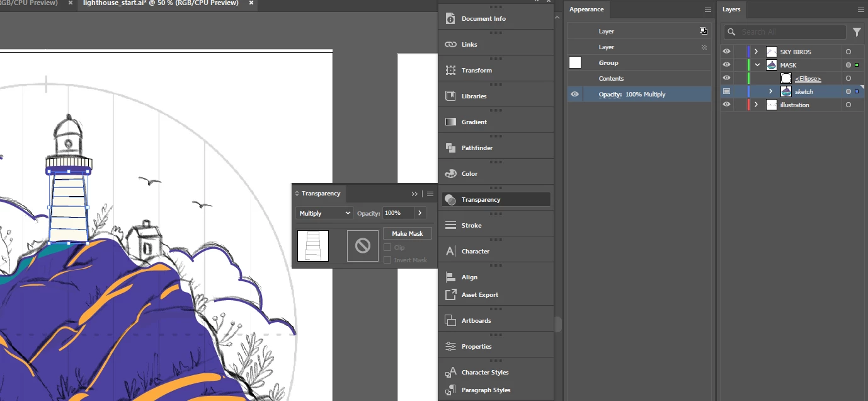
Task: Expand the SKY BIRDS layer
Action: (757, 52)
